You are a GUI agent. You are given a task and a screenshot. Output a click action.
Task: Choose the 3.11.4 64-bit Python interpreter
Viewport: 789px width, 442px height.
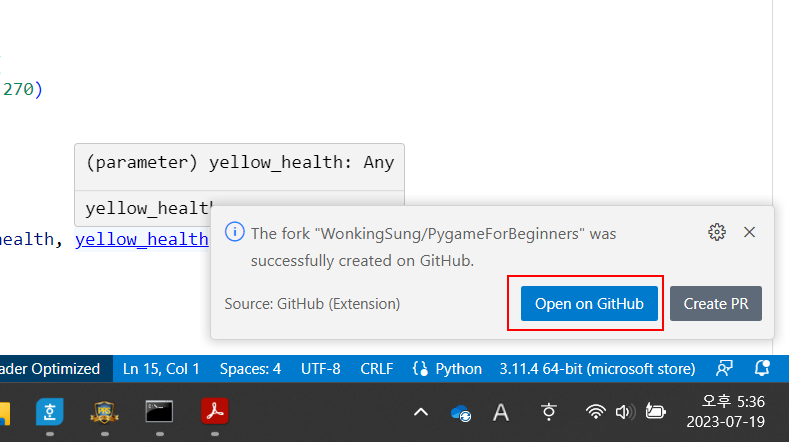pyautogui.click(x=597, y=369)
